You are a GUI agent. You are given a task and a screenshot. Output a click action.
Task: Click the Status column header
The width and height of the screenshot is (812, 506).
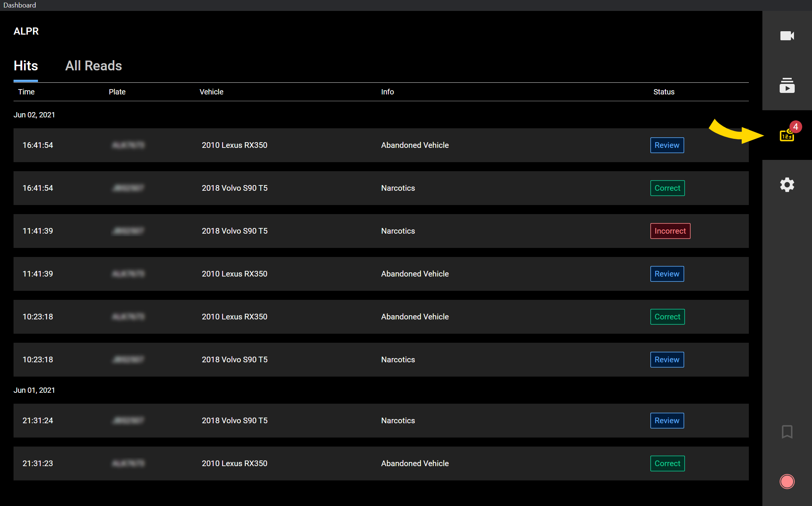click(664, 91)
